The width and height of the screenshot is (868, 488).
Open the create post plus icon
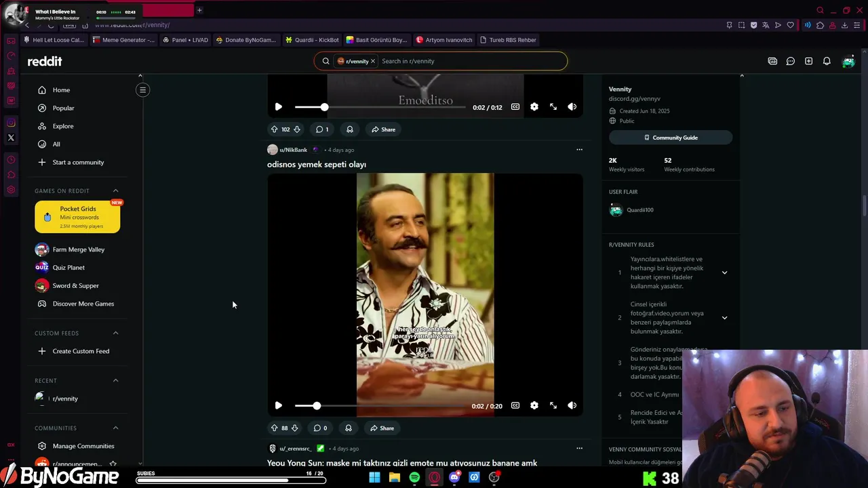point(808,61)
